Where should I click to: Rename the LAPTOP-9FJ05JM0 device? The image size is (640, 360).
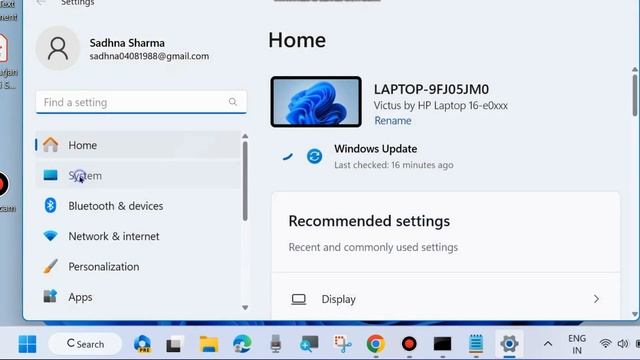pyautogui.click(x=393, y=121)
